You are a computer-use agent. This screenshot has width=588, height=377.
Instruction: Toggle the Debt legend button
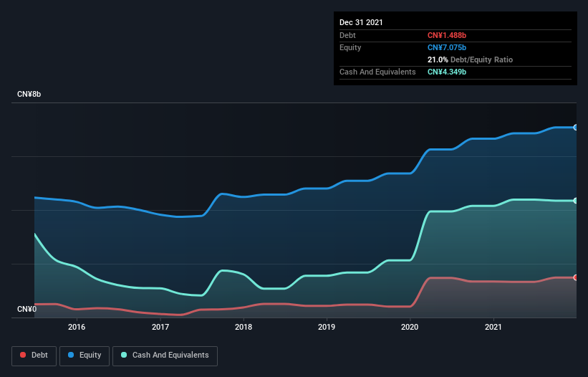[34, 355]
